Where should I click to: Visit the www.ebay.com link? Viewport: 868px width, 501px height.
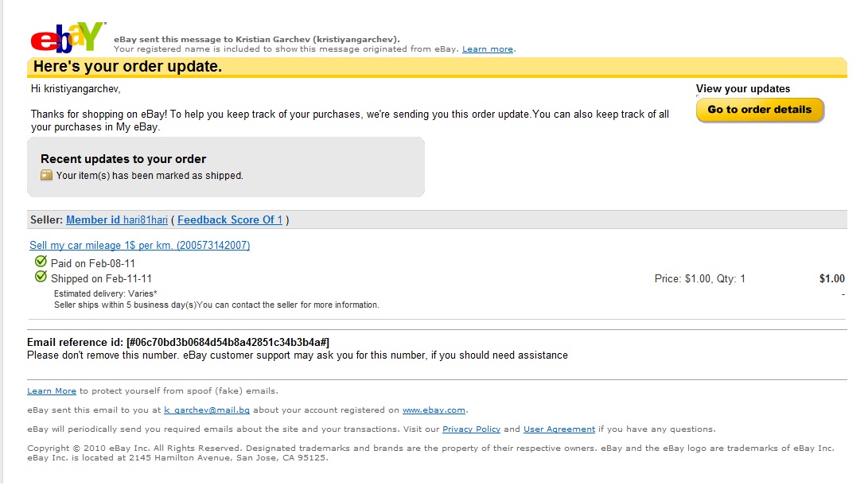[434, 410]
